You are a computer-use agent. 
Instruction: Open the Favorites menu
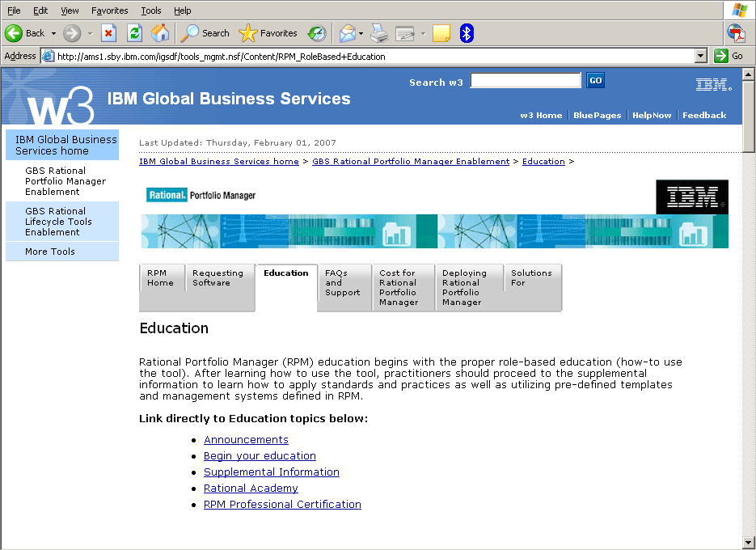point(110,11)
